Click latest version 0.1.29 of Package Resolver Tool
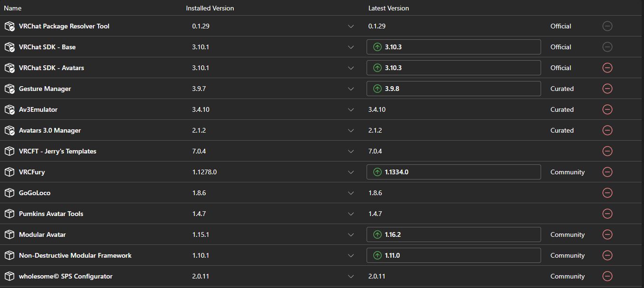The image size is (644, 288). click(377, 26)
